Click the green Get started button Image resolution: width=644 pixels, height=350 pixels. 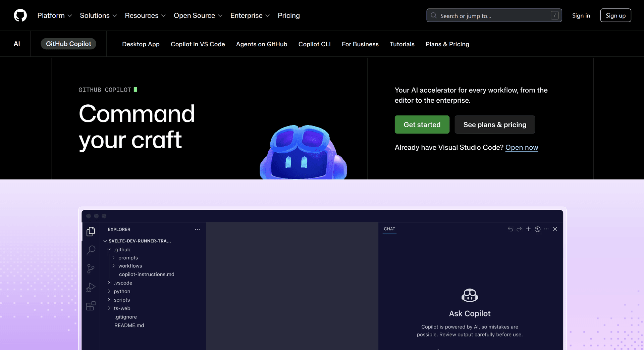[x=422, y=124]
